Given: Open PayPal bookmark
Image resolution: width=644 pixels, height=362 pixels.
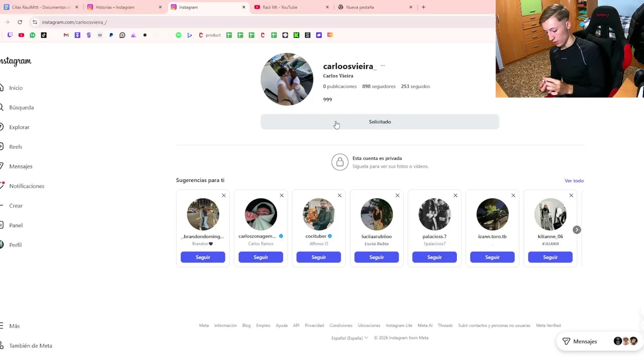Looking at the screenshot, I should coord(111,35).
